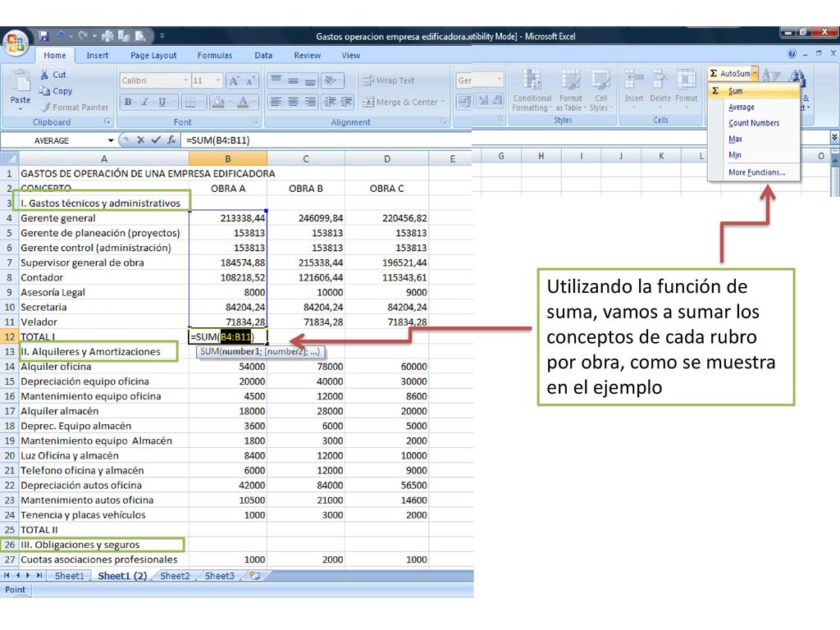This screenshot has height=630, width=840.
Task: Select Min in the AutoSum menu
Action: tap(754, 155)
